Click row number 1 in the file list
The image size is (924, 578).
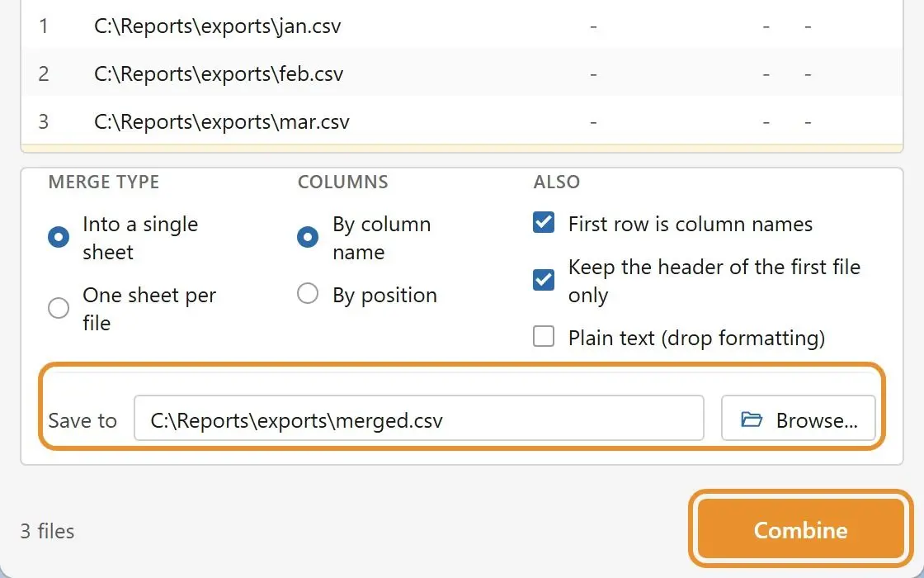point(43,26)
